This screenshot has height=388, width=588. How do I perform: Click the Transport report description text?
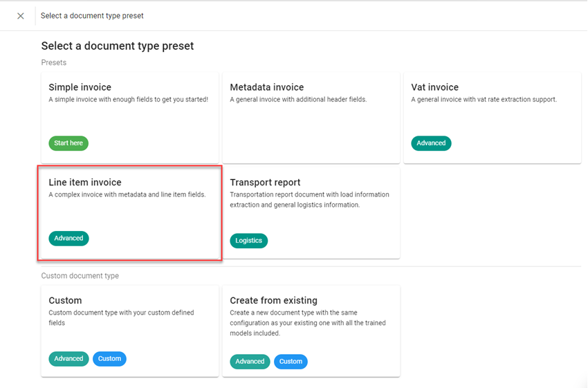309,200
